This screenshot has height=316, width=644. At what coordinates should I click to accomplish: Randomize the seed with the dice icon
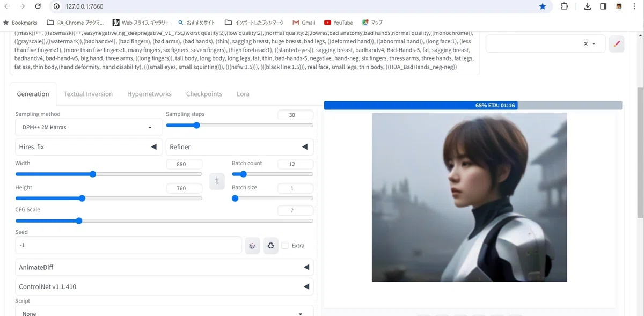coord(252,246)
